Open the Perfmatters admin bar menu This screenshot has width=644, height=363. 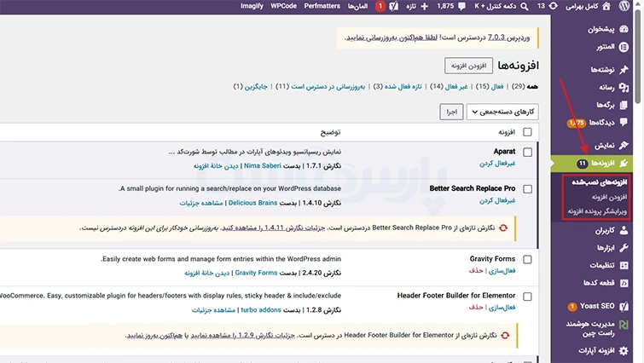coord(322,6)
